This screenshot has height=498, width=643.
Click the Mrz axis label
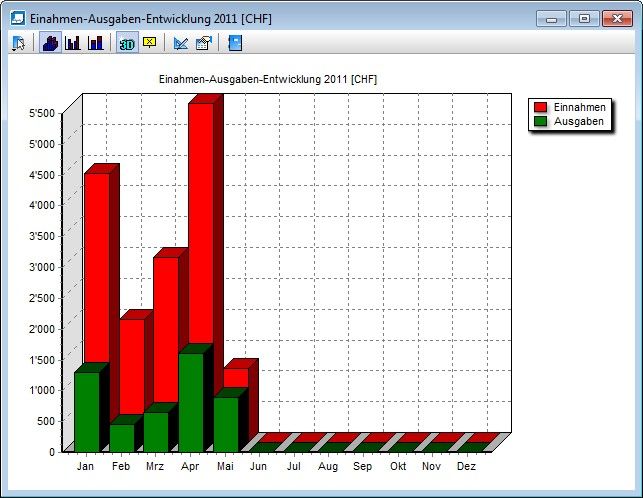pyautogui.click(x=155, y=466)
